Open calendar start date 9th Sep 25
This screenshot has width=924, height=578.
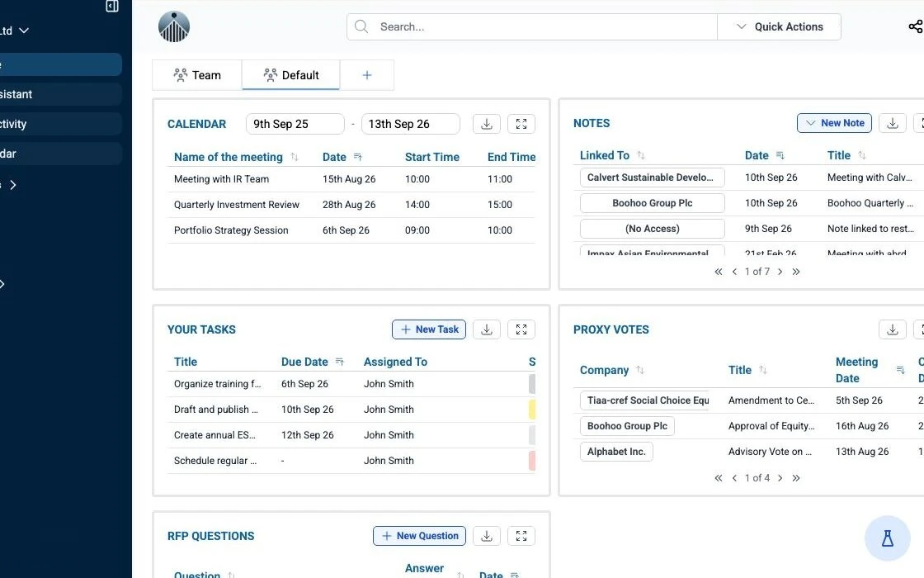click(x=295, y=124)
